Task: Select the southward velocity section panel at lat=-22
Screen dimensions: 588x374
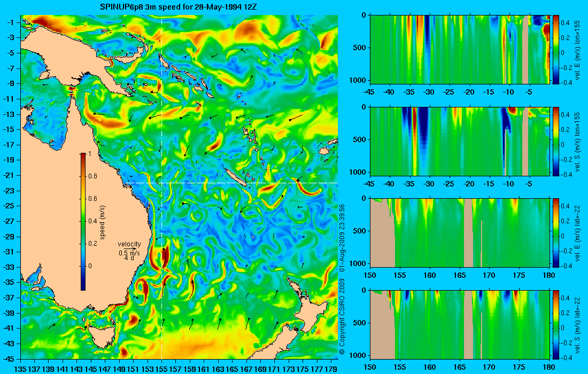Action: click(x=459, y=324)
